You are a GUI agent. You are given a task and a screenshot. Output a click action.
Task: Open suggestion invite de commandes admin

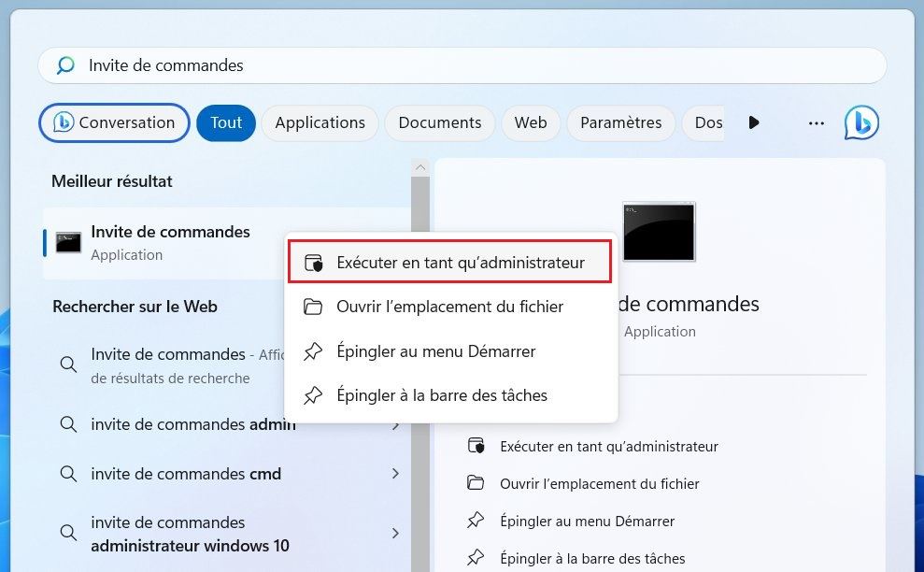coord(193,424)
